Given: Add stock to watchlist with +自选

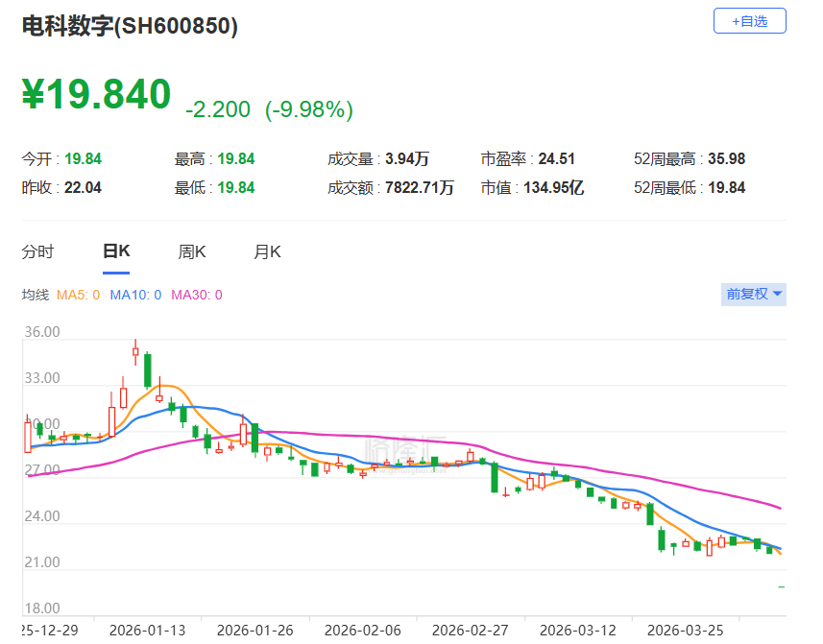Looking at the screenshot, I should pyautogui.click(x=749, y=21).
